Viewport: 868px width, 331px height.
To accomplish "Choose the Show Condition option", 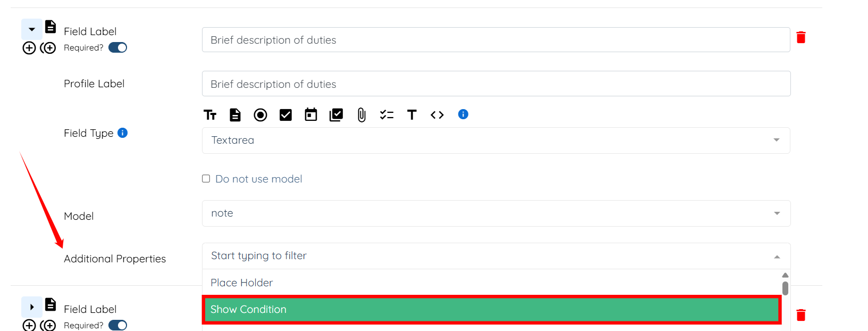I will tap(492, 310).
